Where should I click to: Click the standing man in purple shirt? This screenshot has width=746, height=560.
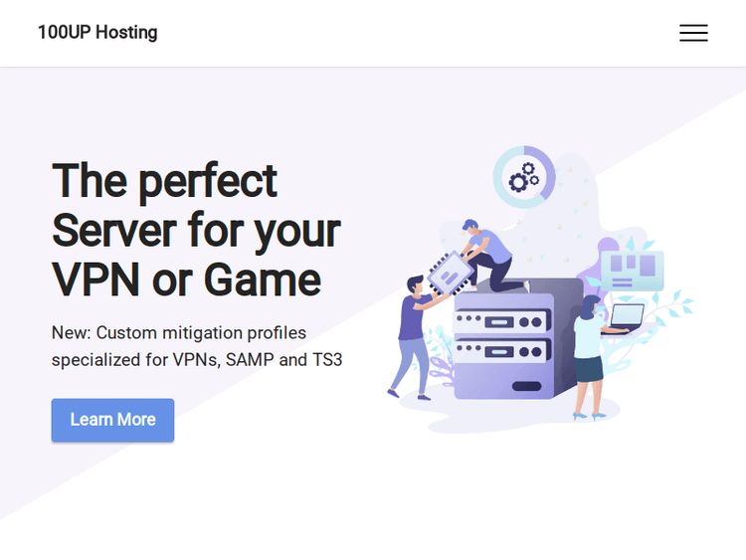[411, 338]
